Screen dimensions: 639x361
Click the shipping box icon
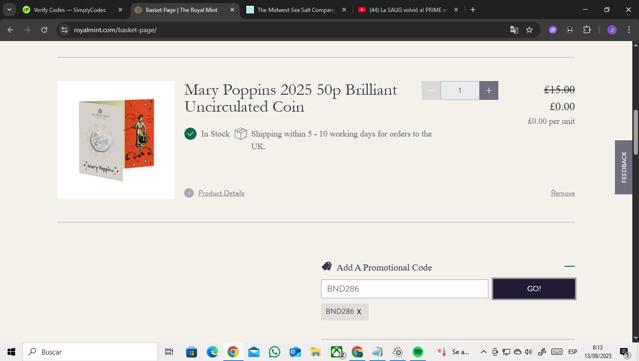pyautogui.click(x=240, y=134)
